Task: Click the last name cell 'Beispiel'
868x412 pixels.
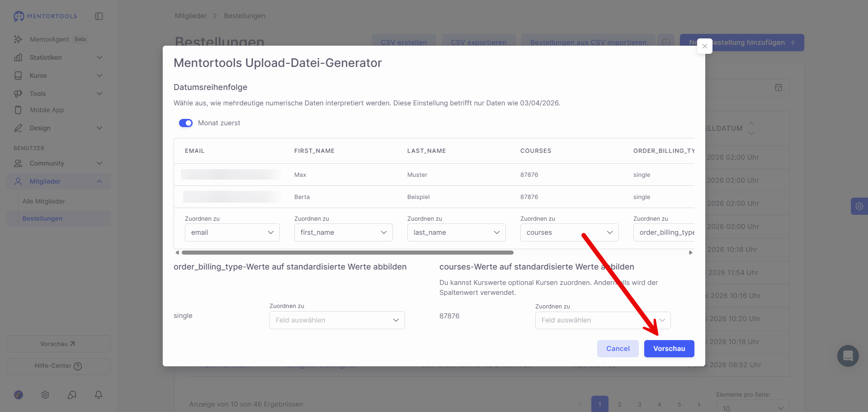Action: tap(419, 197)
